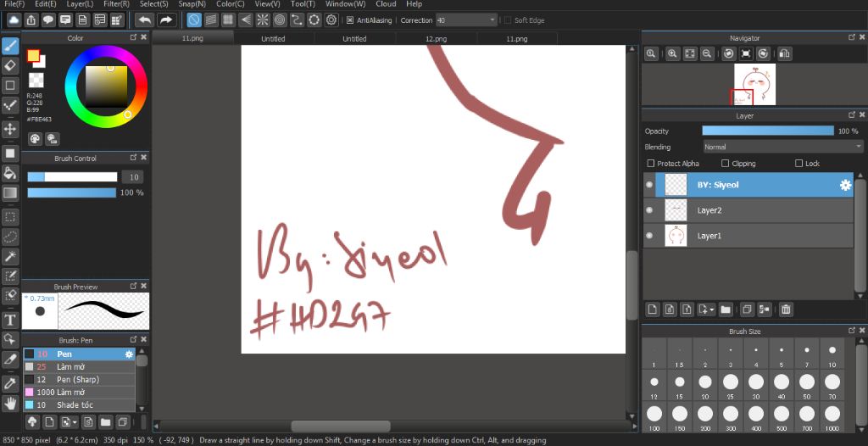Open the Pen brush settings gear

pyautogui.click(x=129, y=354)
